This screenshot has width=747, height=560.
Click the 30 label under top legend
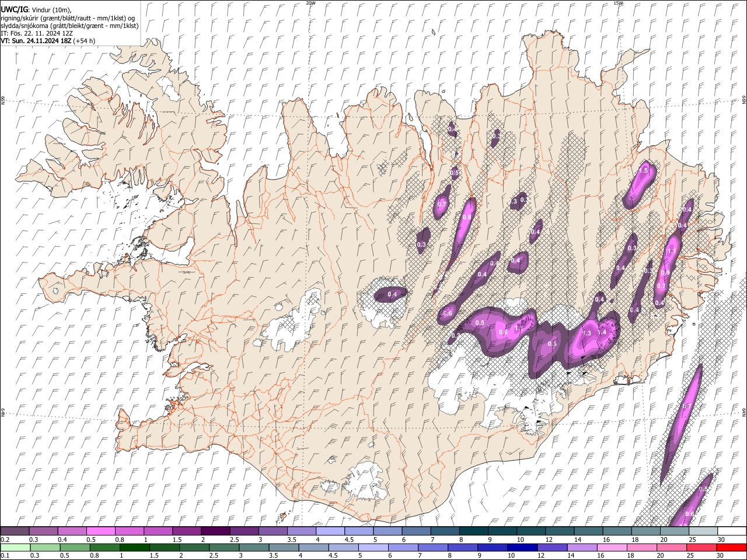(x=721, y=540)
